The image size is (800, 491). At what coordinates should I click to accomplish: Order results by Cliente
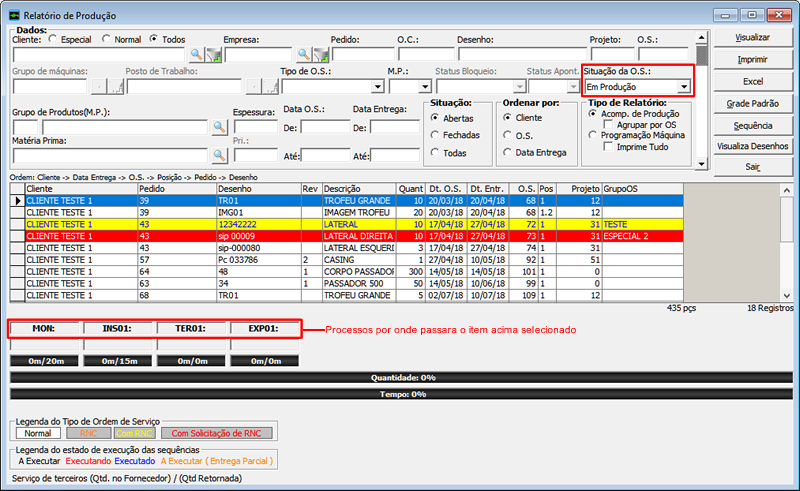coord(507,117)
